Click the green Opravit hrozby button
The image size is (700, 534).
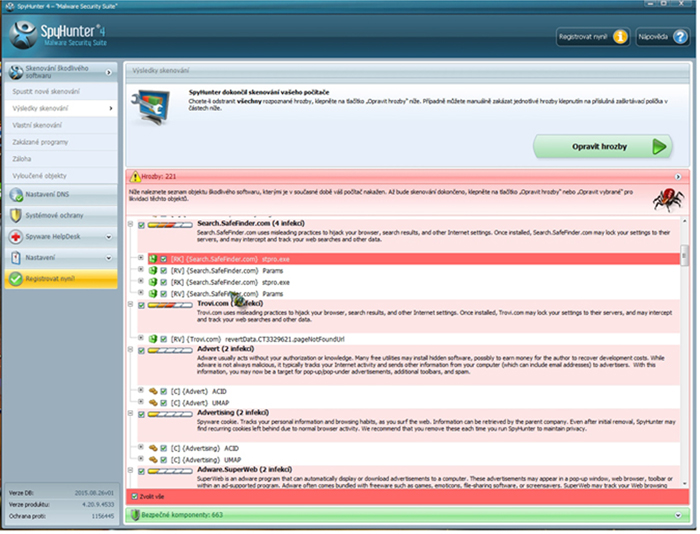click(x=600, y=147)
